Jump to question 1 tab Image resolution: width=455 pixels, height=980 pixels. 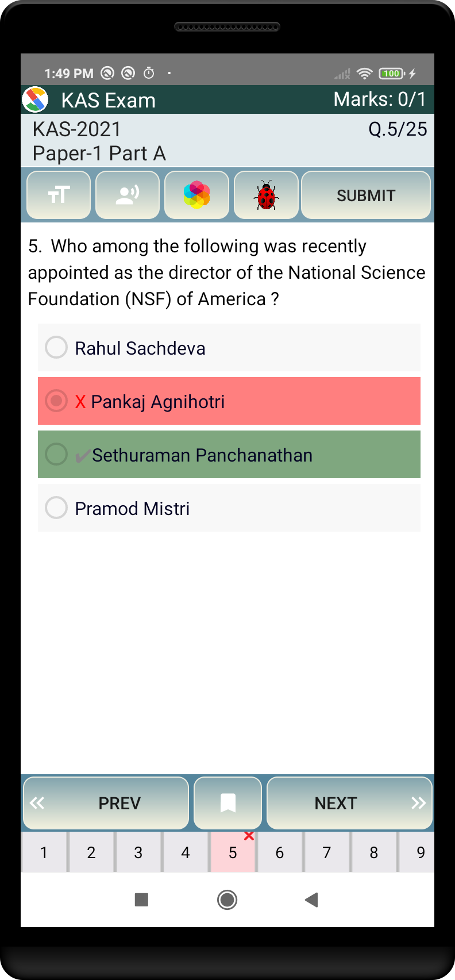[x=44, y=852]
